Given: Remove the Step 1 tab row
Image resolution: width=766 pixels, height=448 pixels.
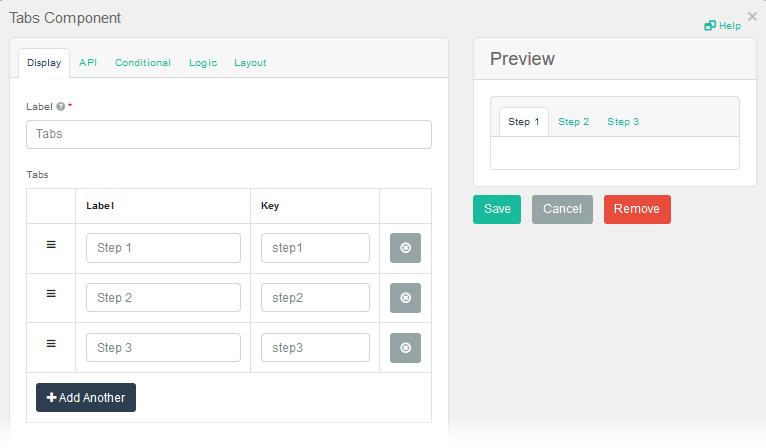Looking at the screenshot, I should [405, 248].
